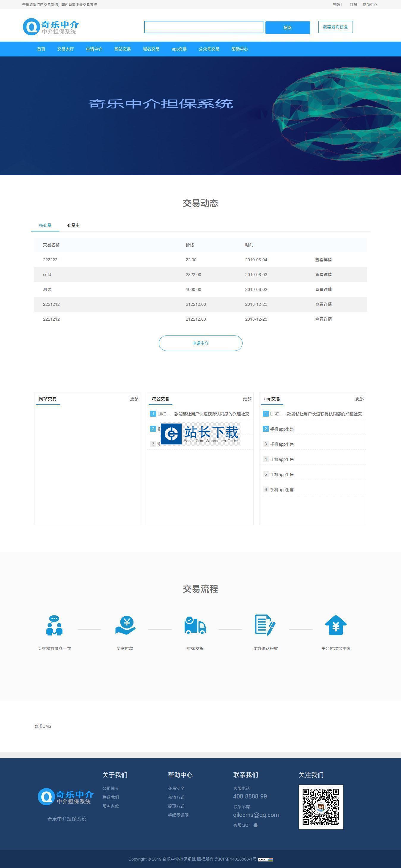The image size is (401, 868).
Task: Click the 平台付款给卖家 house icon
Action: [x=336, y=626]
